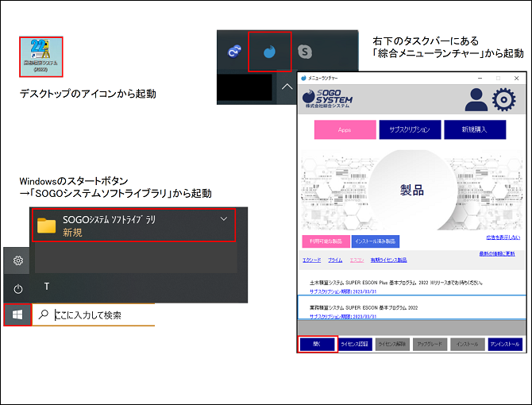Click the blue SOGO menu launcher tray icon
The image size is (532, 405).
click(x=269, y=52)
